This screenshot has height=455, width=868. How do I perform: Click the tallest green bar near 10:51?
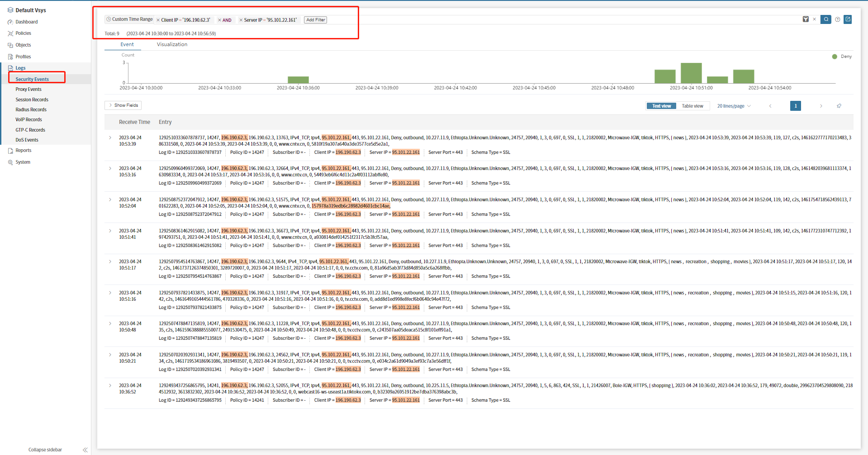click(x=691, y=73)
